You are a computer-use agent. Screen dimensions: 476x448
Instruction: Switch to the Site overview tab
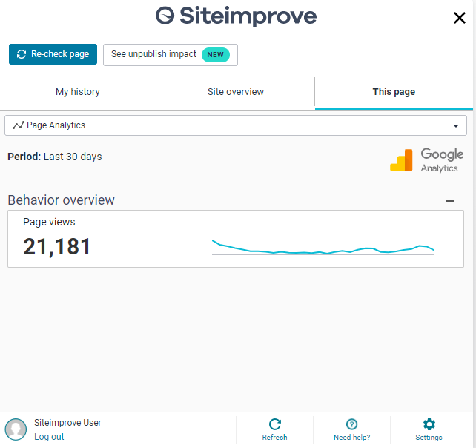click(x=236, y=92)
